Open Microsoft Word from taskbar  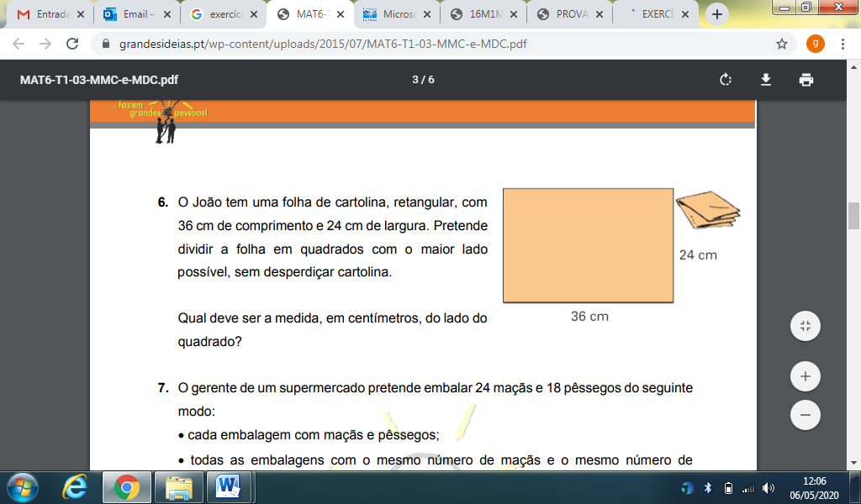(x=229, y=487)
